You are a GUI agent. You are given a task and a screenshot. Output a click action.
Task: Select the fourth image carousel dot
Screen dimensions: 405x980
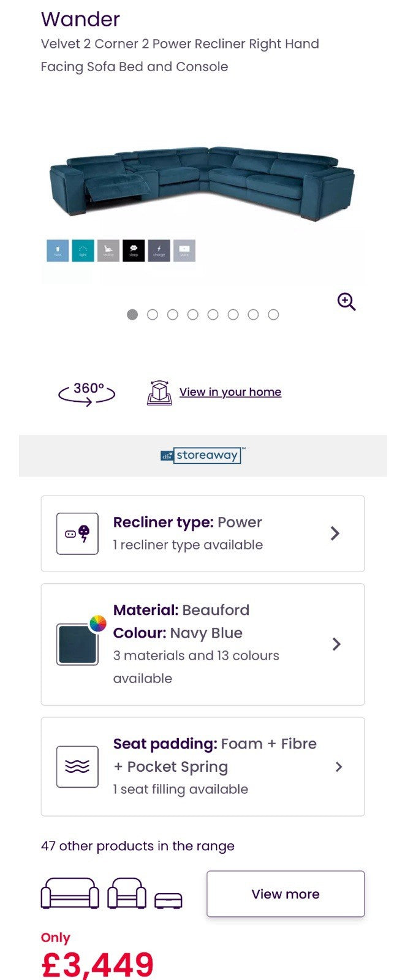pyautogui.click(x=193, y=315)
